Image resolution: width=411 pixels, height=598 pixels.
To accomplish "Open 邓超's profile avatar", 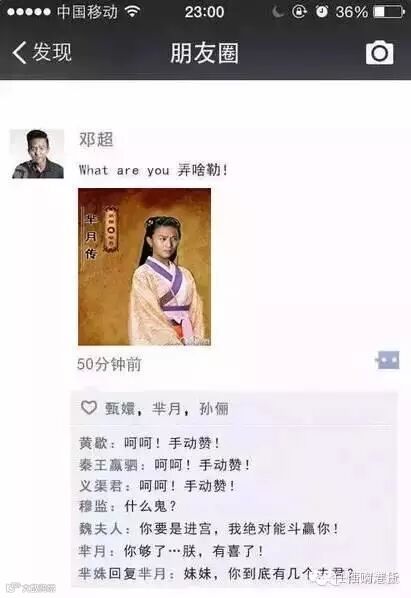I will coord(37,154).
